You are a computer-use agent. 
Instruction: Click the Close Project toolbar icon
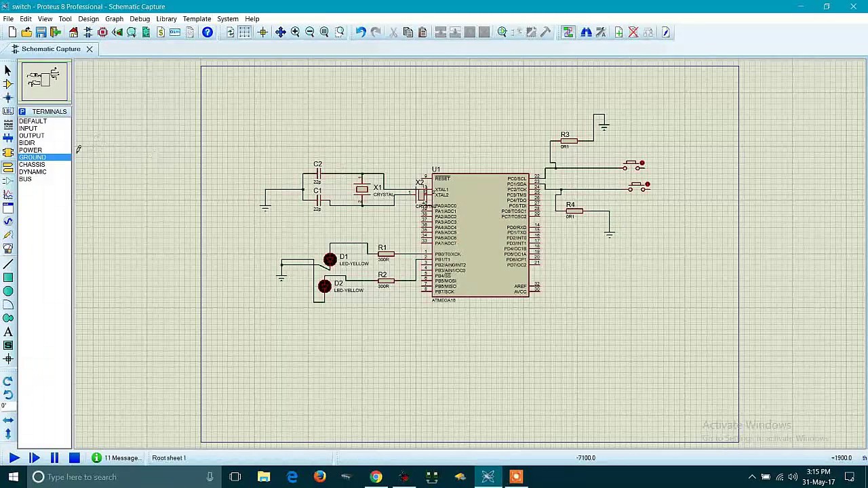point(56,32)
